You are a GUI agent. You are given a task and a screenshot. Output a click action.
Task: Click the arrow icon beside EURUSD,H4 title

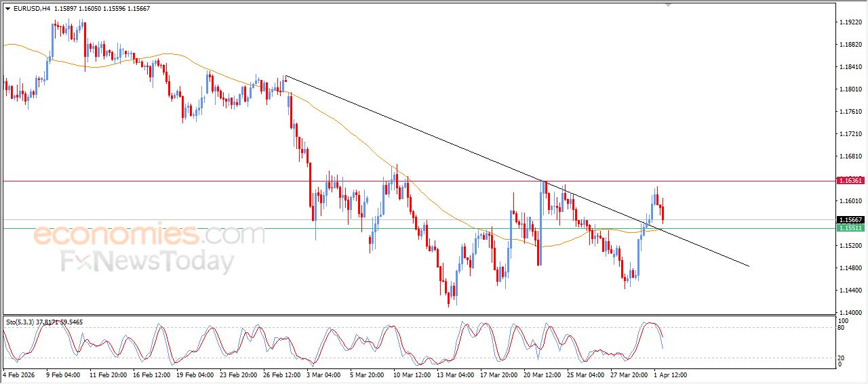[x=7, y=9]
